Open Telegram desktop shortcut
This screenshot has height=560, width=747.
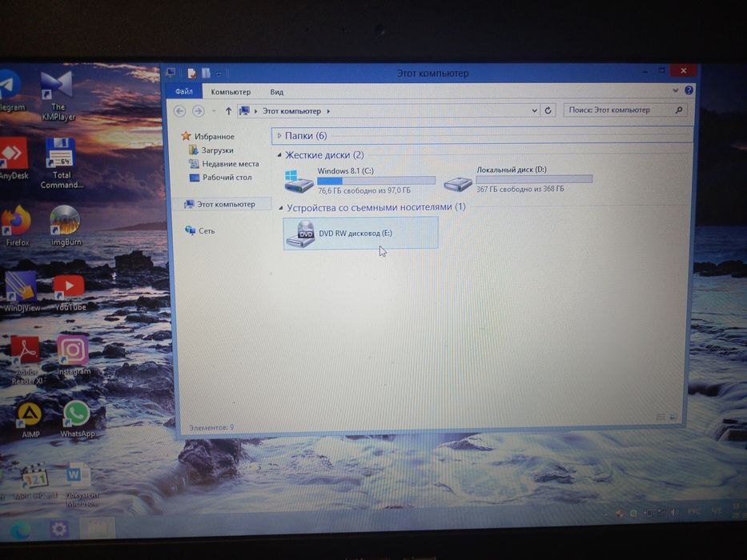[x=10, y=90]
